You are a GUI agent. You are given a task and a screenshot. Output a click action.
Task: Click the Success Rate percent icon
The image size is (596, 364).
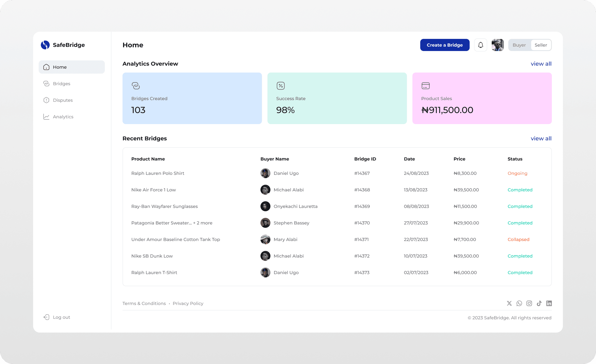coord(281,86)
